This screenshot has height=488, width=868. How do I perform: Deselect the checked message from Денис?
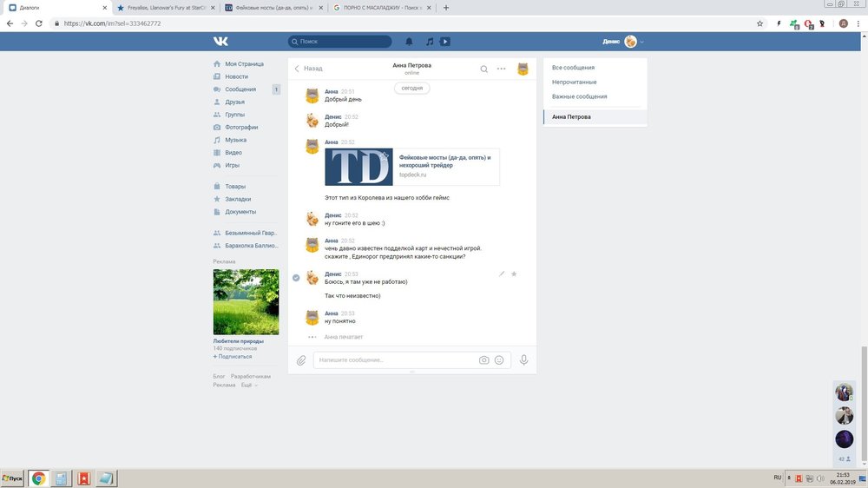click(x=296, y=278)
